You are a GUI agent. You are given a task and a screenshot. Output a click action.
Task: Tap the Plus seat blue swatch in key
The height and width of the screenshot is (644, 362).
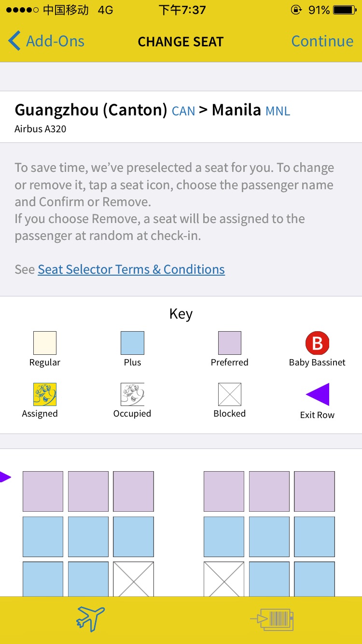[132, 343]
